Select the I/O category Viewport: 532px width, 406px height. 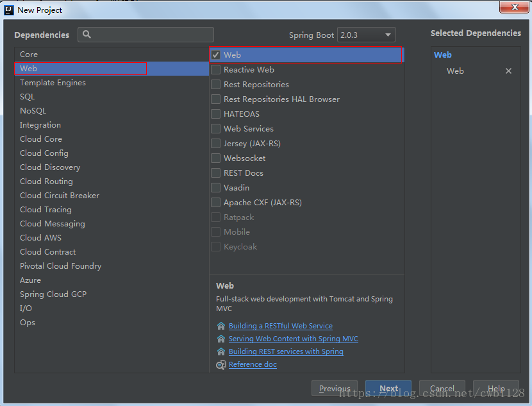(112, 309)
